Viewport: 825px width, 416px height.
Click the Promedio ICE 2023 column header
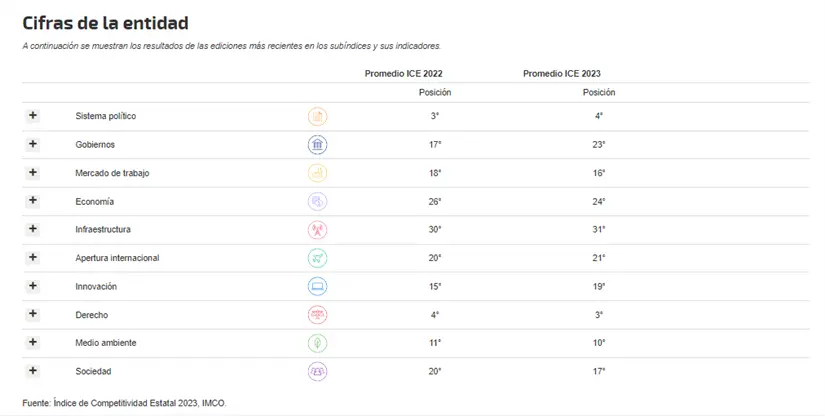(x=562, y=73)
